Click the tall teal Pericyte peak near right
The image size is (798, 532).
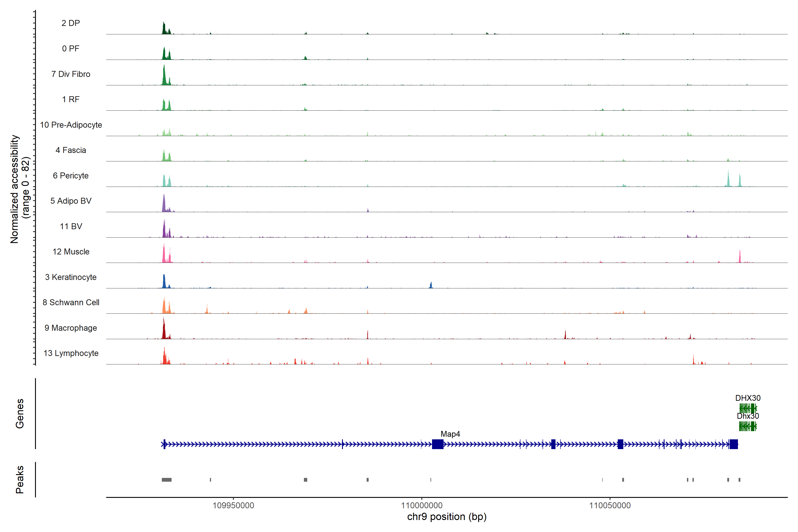[728, 180]
